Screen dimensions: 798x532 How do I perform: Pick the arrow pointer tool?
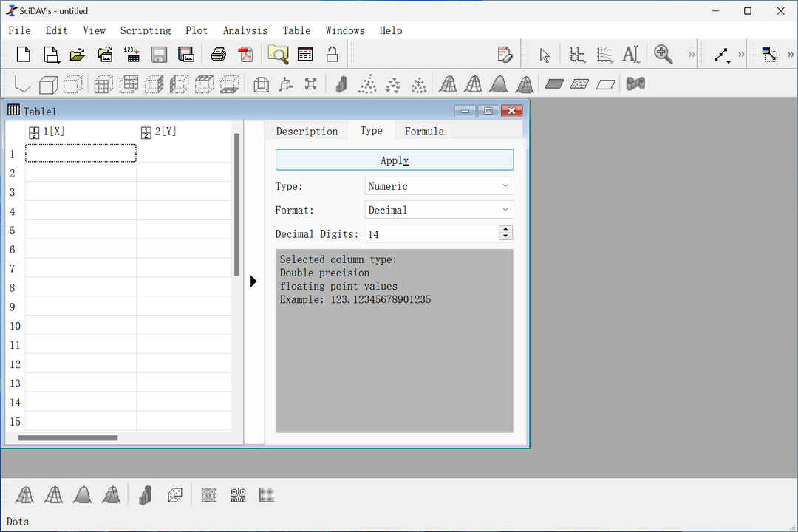[545, 55]
